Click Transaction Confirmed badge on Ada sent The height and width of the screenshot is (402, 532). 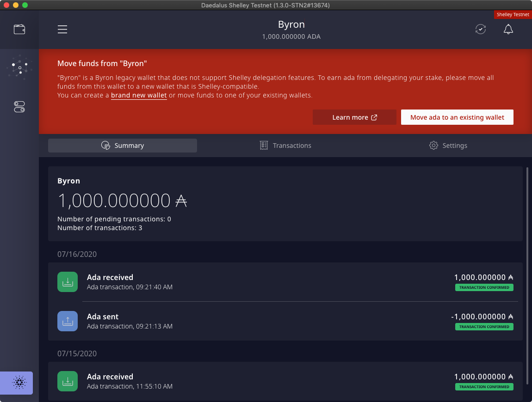(x=484, y=327)
